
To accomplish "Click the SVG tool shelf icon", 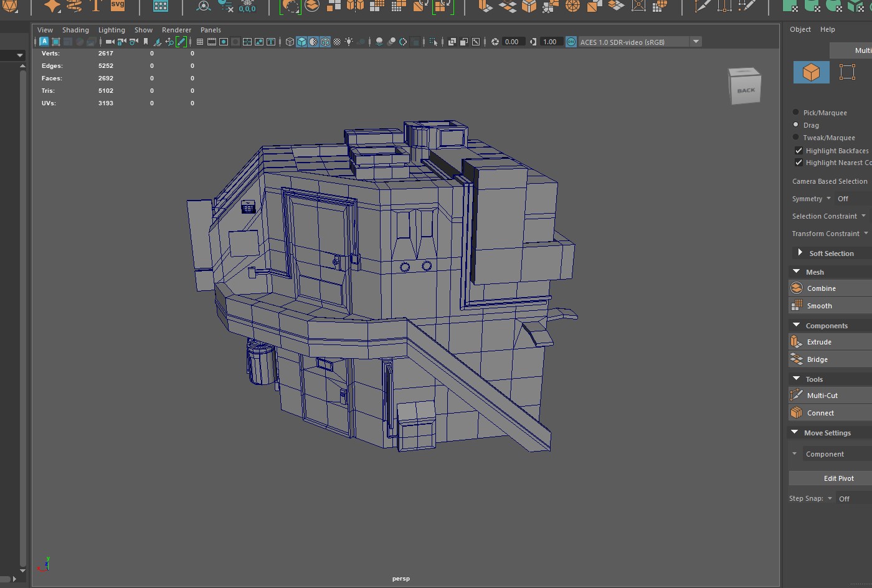I will point(117,6).
